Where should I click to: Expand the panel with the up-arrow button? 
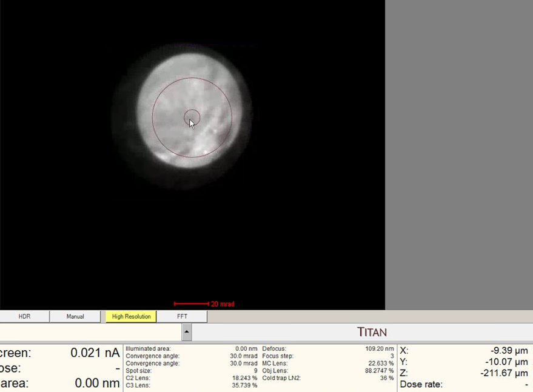187,331
